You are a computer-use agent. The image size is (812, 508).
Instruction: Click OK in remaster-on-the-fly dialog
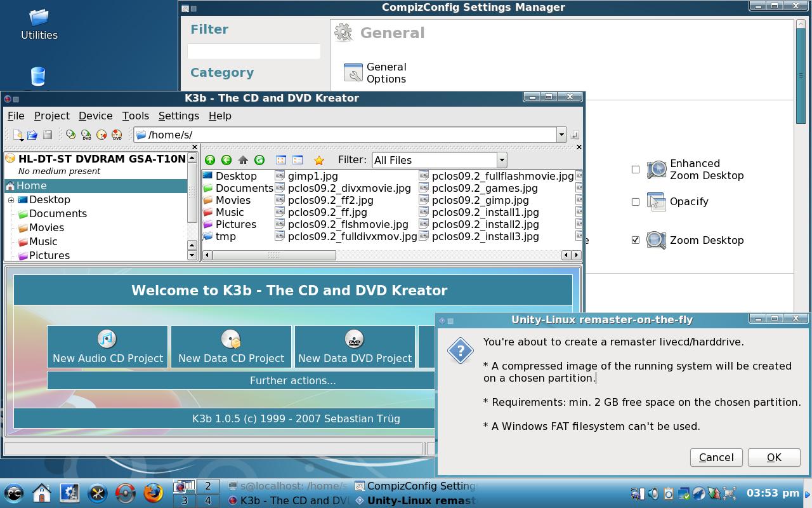[x=774, y=457]
